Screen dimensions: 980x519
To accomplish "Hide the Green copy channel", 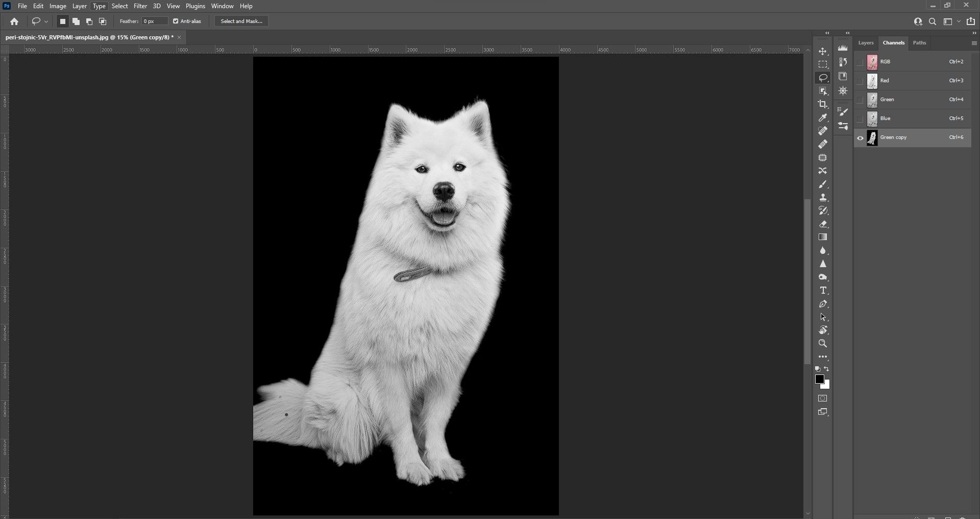I will [x=860, y=138].
